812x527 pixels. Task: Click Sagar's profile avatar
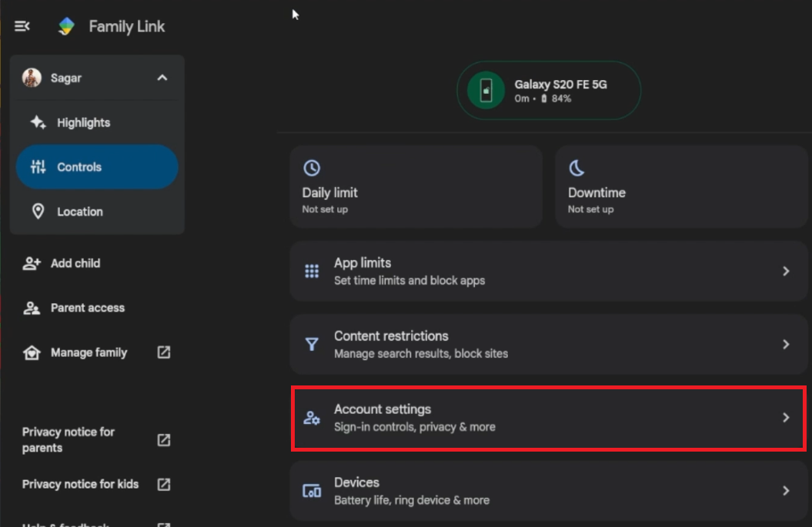[32, 78]
